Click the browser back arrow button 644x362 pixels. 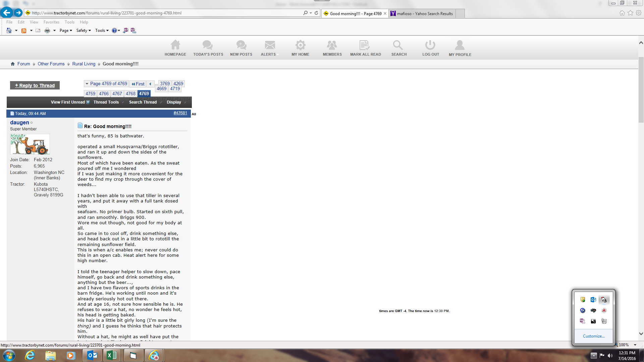(x=7, y=13)
